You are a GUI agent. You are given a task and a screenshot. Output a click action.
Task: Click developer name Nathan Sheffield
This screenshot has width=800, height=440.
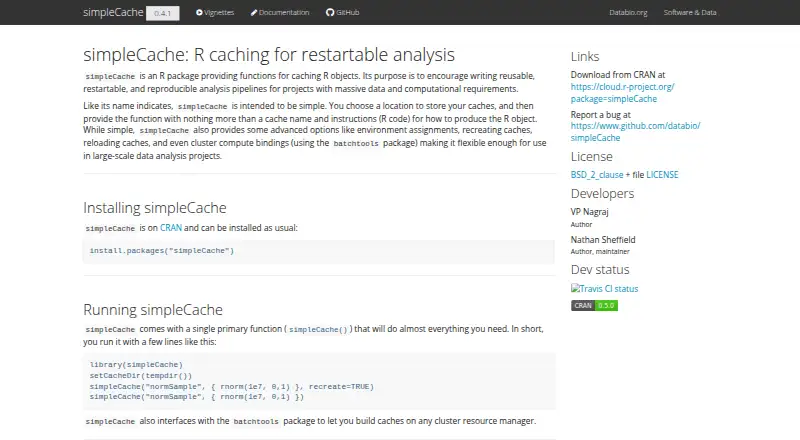pos(603,239)
